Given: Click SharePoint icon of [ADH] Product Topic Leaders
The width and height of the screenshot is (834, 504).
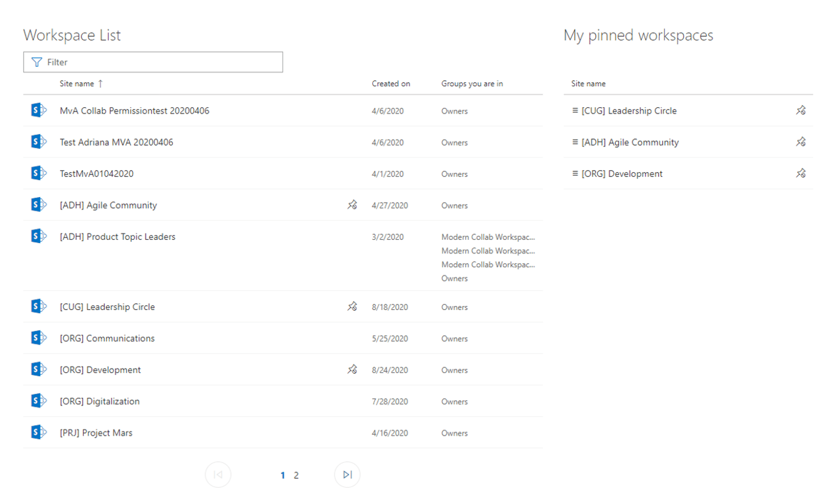Looking at the screenshot, I should point(39,236).
